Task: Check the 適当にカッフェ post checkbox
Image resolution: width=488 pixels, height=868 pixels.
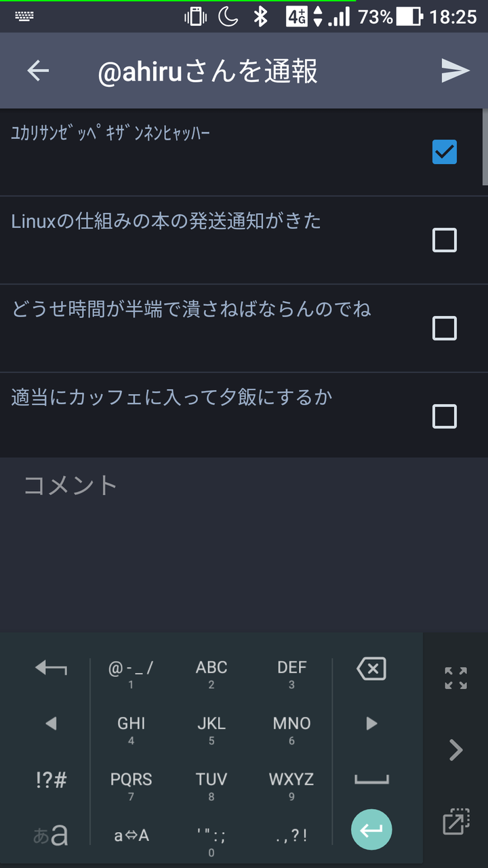Action: [445, 416]
